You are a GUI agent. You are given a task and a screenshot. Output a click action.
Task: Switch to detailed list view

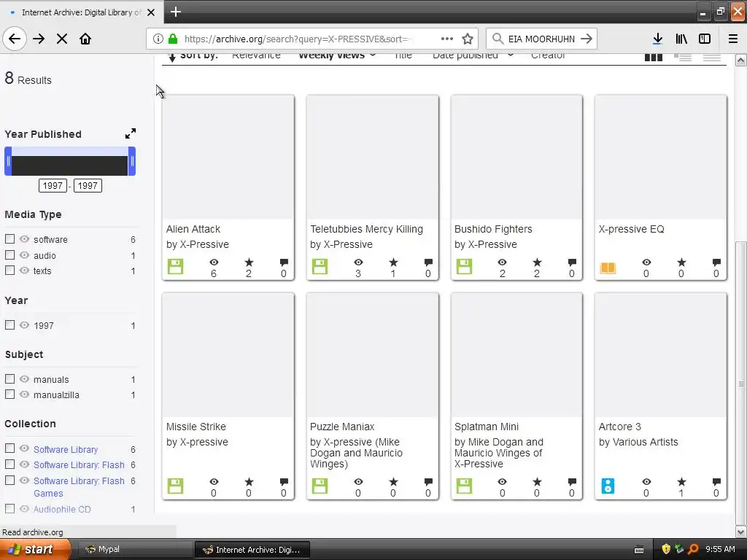point(683,57)
